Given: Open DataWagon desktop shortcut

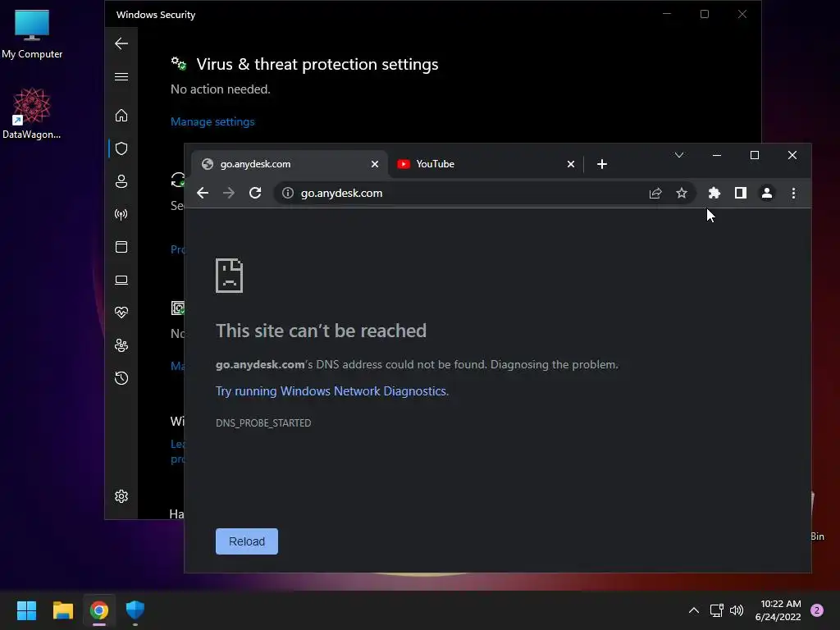Looking at the screenshot, I should coord(32,113).
